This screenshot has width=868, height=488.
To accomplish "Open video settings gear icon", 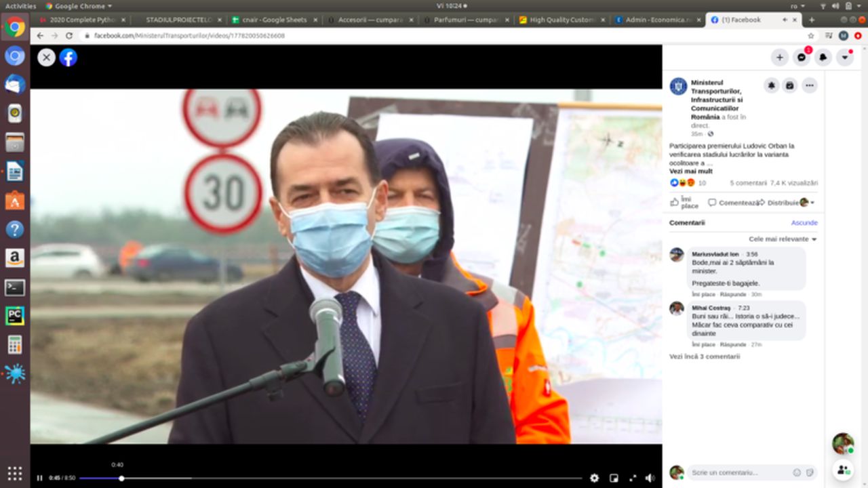I will 594,478.
